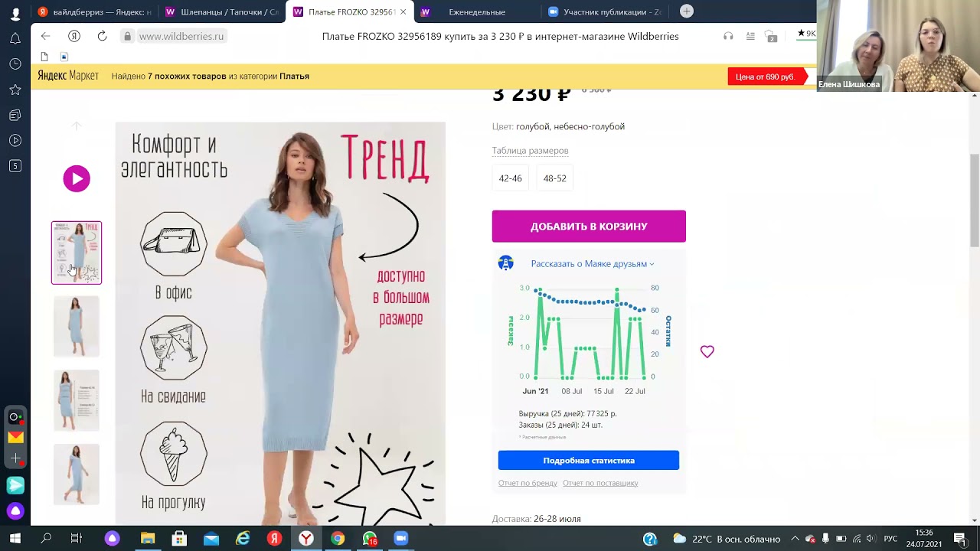Click the up arrow above thumbnails
The height and width of the screenshot is (551, 980).
(x=77, y=126)
